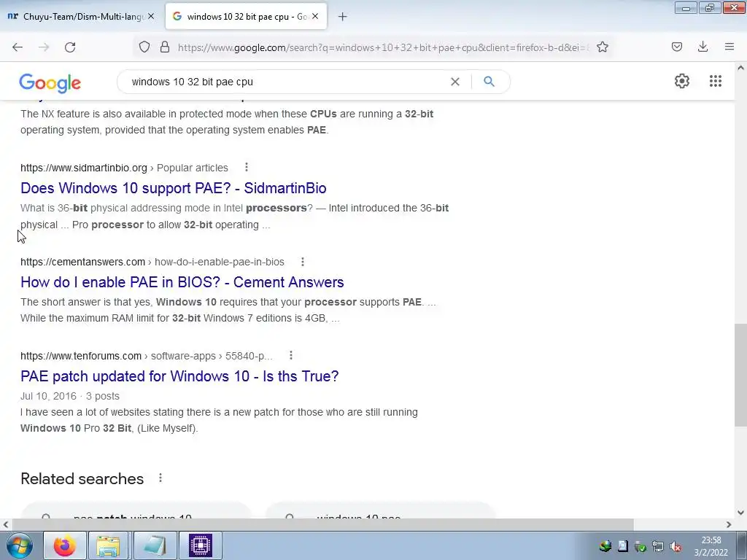Open the notepad app on the taskbar
Image resolution: width=747 pixels, height=560 pixels.
155,545
